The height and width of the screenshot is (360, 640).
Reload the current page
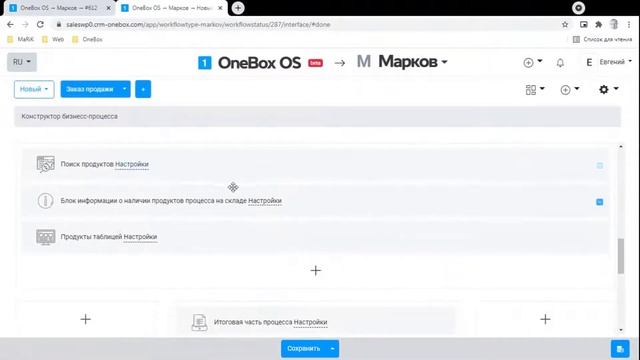pos(40,24)
